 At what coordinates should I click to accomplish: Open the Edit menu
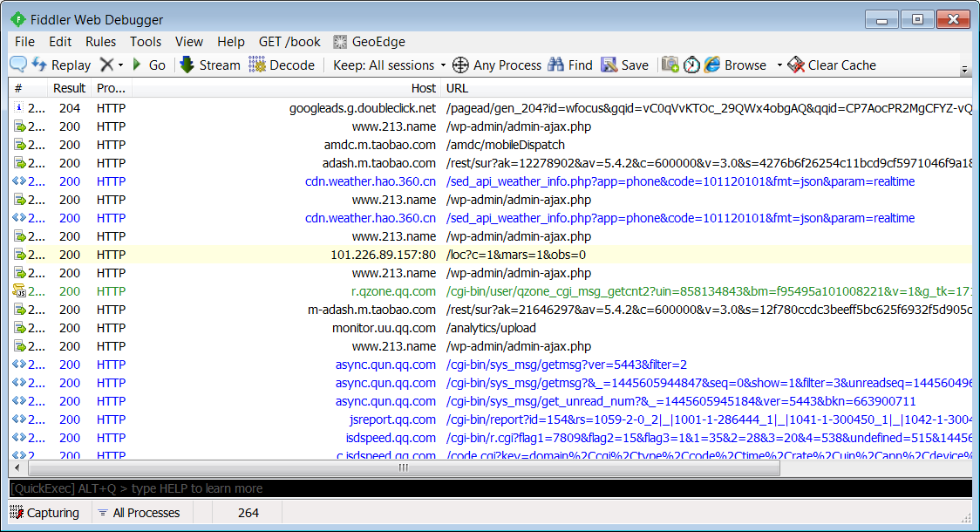[60, 41]
